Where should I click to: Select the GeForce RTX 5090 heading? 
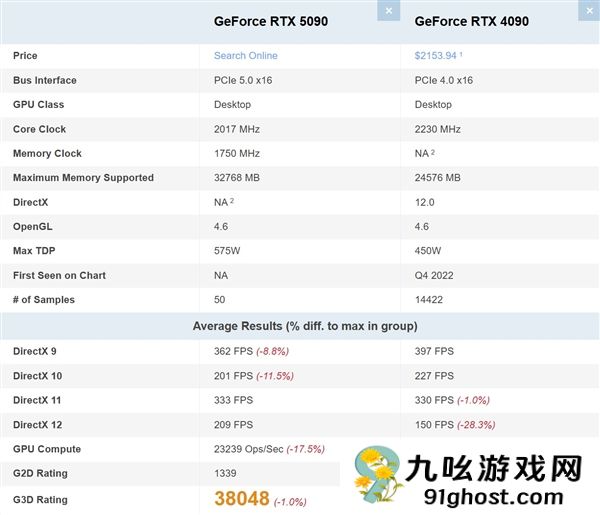(271, 21)
